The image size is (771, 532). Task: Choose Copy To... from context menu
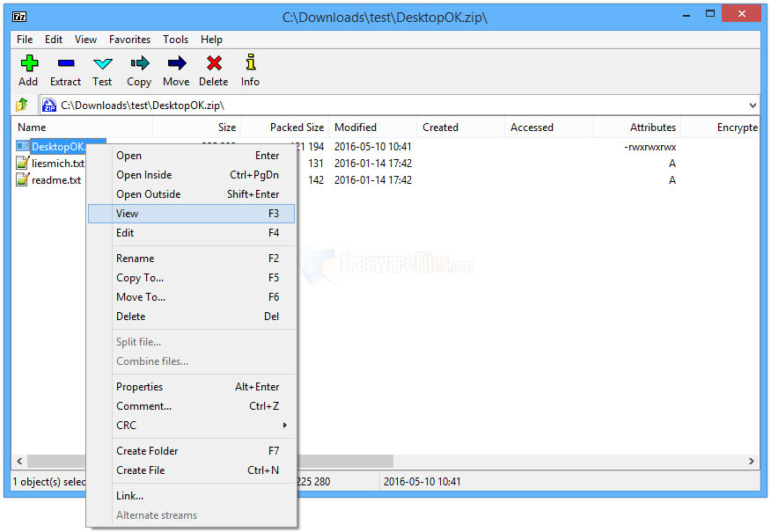[x=192, y=278]
